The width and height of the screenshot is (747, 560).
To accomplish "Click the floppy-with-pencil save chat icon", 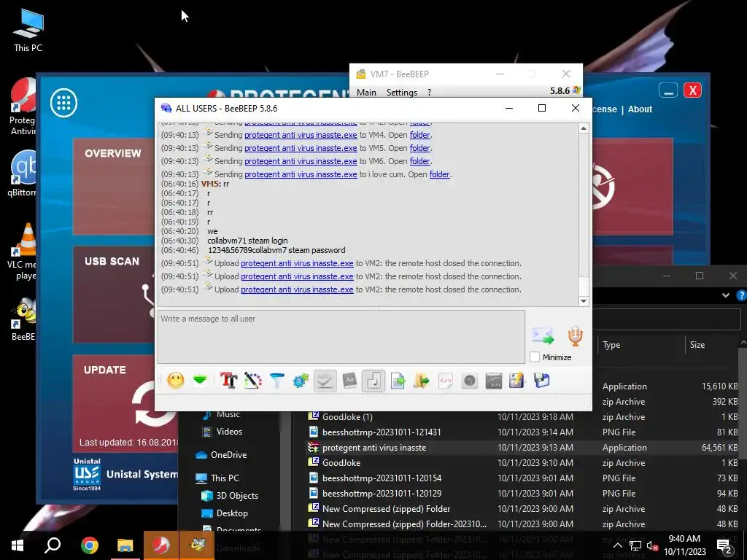I will (516, 381).
